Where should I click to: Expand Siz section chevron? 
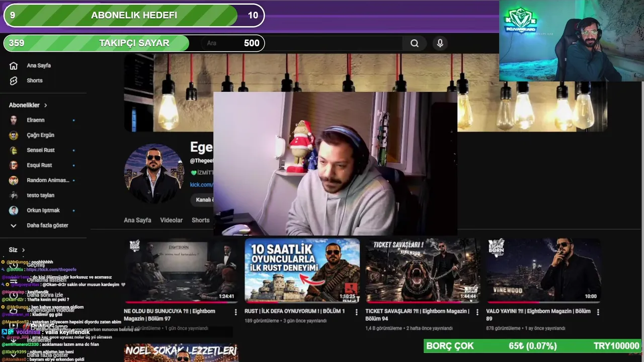click(x=23, y=250)
